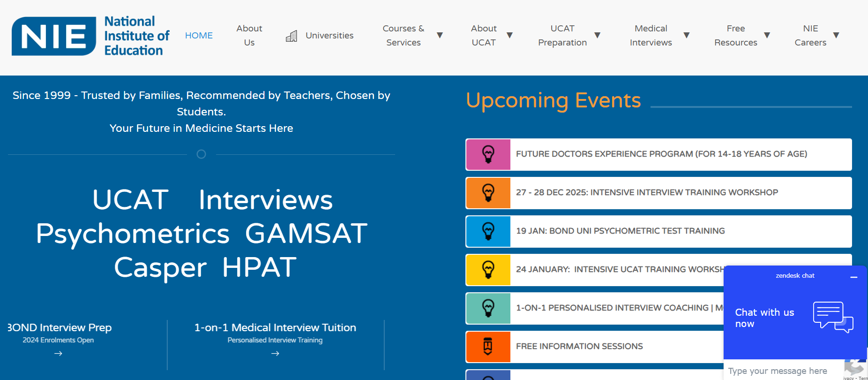Image resolution: width=868 pixels, height=380 pixels.
Task: Click the arrow under BOND Interview Prep
Action: (59, 354)
